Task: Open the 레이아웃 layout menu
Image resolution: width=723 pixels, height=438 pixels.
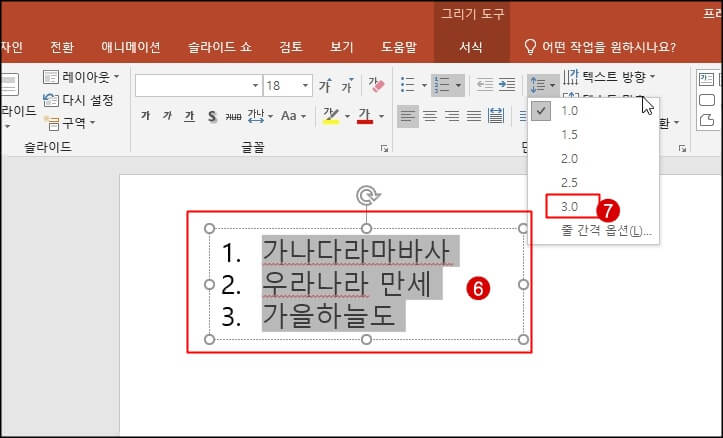Action: (81, 77)
